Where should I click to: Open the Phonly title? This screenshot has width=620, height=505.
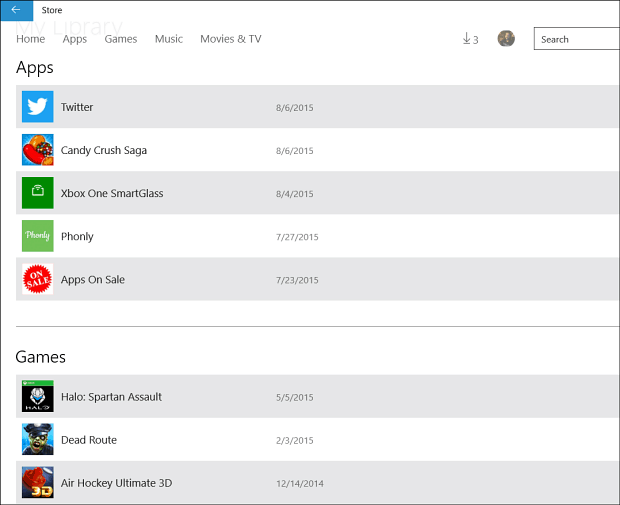pyautogui.click(x=77, y=236)
